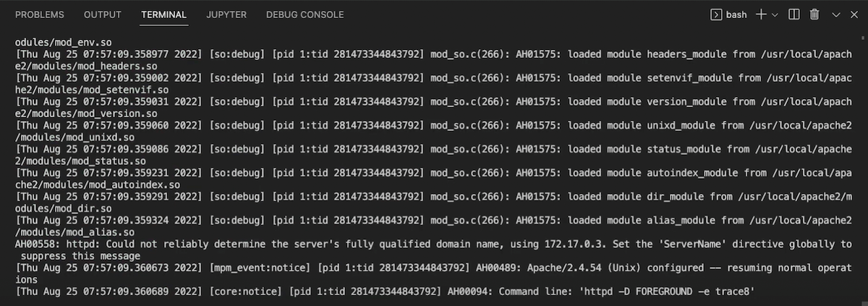Go to the JUPYTER tab
Screen dimensions: 868x306
point(226,14)
